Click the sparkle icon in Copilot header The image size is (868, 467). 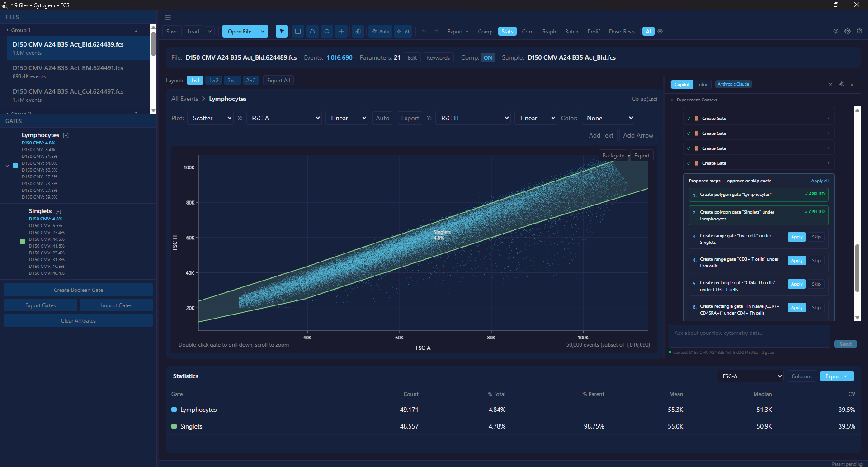pos(842,84)
